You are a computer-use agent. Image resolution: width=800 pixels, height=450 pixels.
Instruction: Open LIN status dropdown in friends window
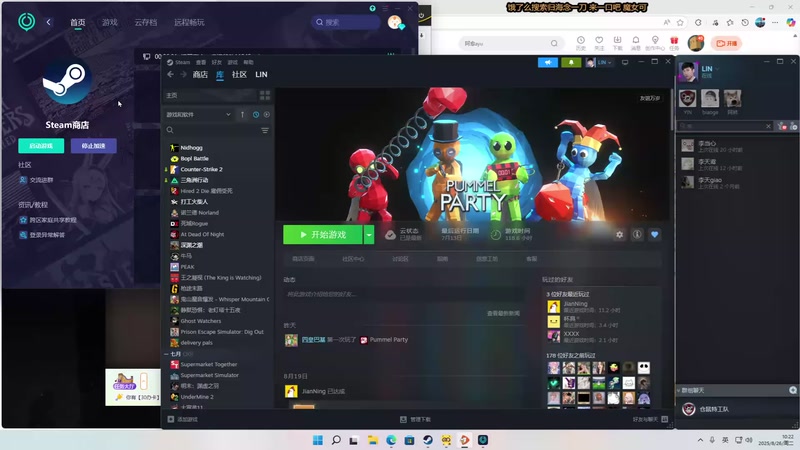pos(717,69)
